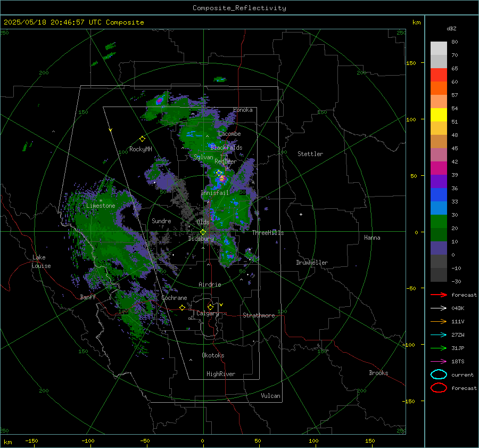Click the Sundre label
This screenshot has width=479, height=448.
click(x=161, y=221)
